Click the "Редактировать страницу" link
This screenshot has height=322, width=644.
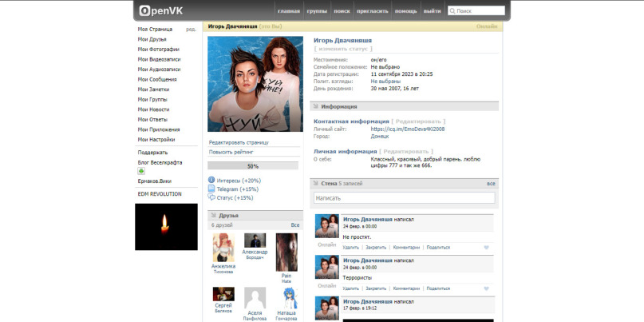point(239,142)
